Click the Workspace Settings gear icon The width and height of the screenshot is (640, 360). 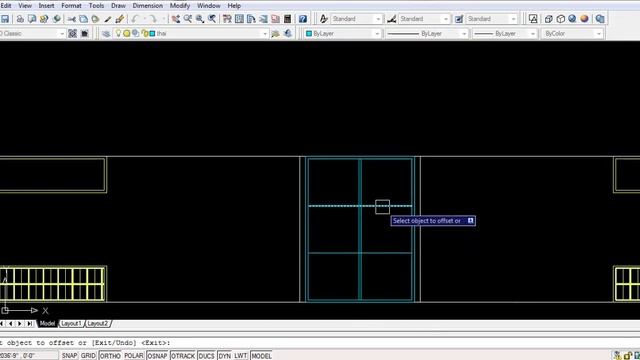(x=72, y=33)
